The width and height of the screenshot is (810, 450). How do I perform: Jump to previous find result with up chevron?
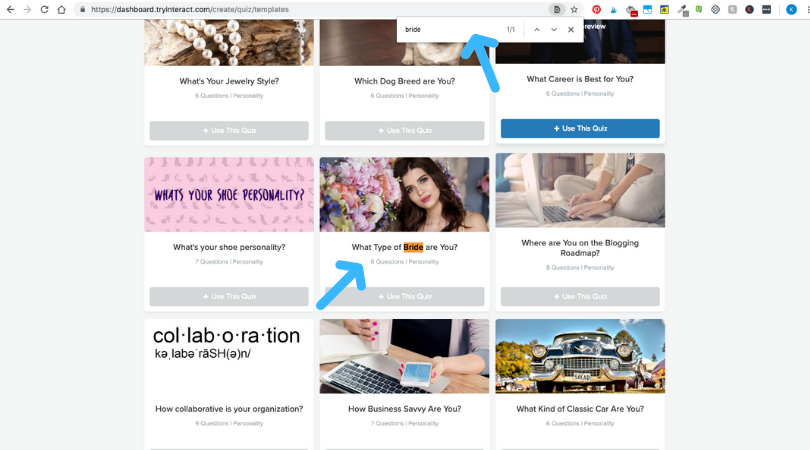537,29
